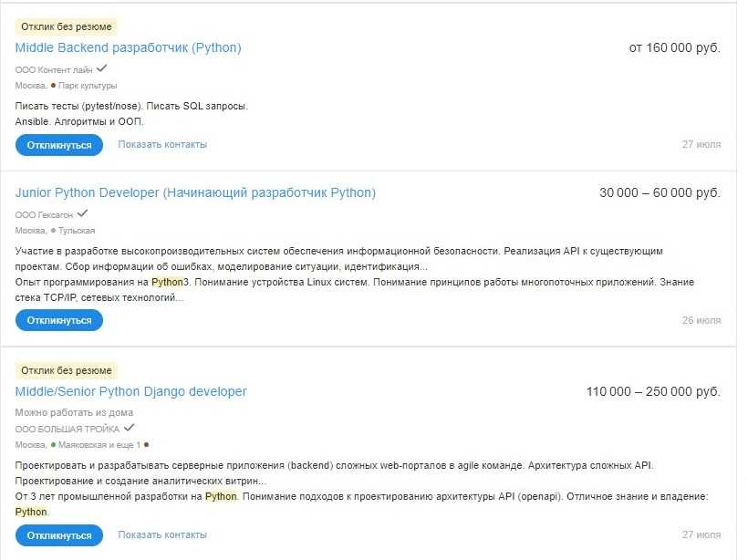This screenshot has height=560, width=748.
Task: Click verified checkmark beside ООО БОЛЬШАЯ ТРОЙКА
Action: click(129, 428)
